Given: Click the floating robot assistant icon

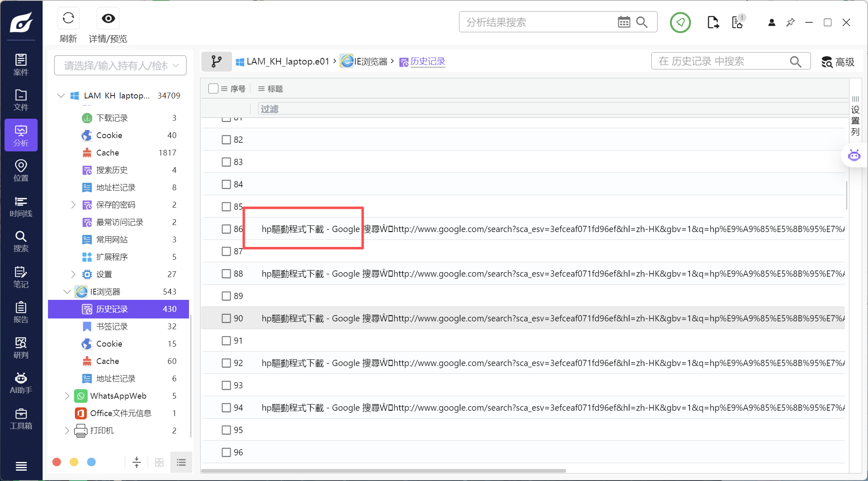Looking at the screenshot, I should click(x=854, y=156).
